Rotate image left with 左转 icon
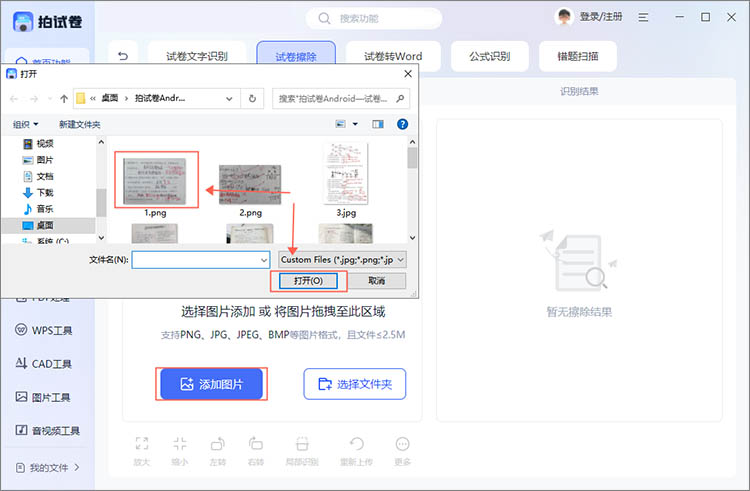This screenshot has height=491, width=750. 217,444
